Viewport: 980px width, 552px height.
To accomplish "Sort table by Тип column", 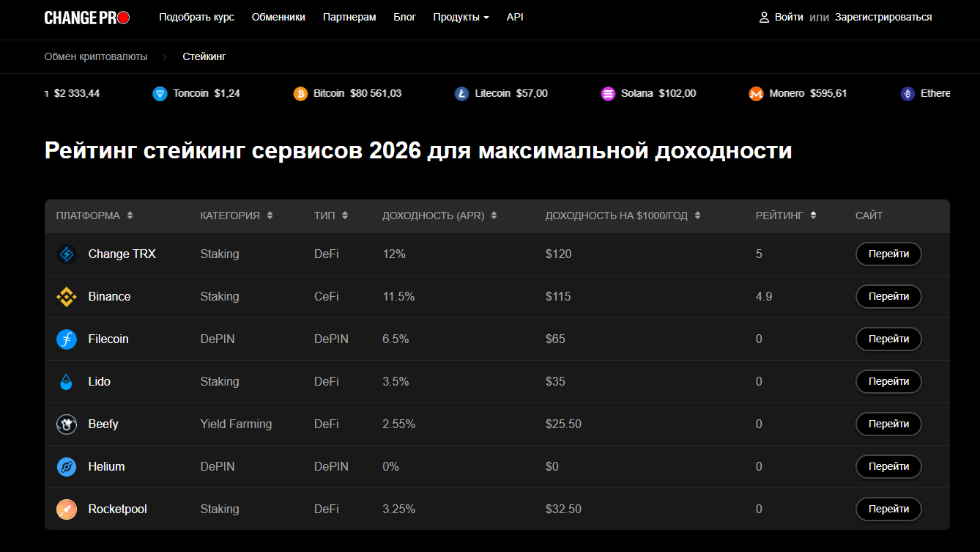I will (x=331, y=216).
